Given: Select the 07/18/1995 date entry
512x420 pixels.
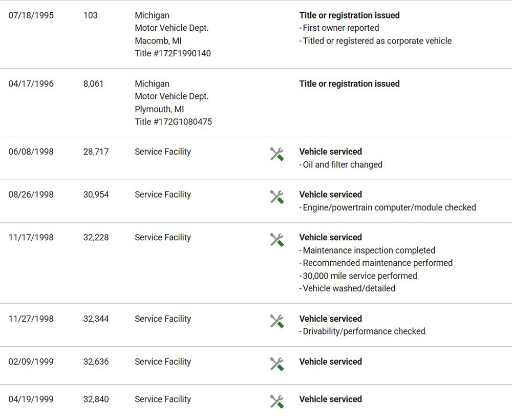Looking at the screenshot, I should (31, 15).
